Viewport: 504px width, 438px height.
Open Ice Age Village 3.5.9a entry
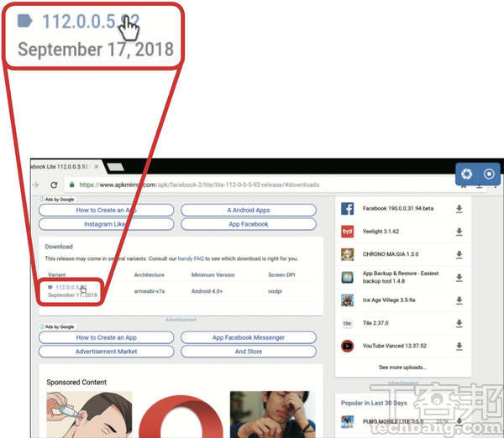pos(389,300)
